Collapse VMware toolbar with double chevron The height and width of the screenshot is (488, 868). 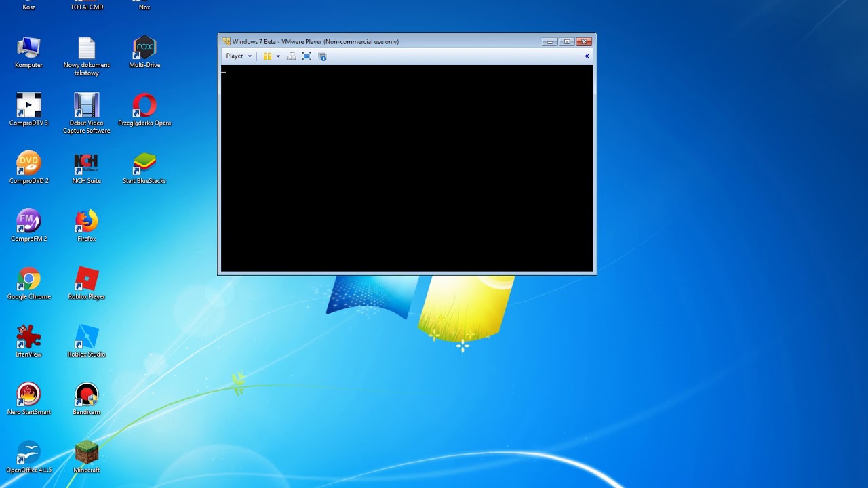[587, 56]
